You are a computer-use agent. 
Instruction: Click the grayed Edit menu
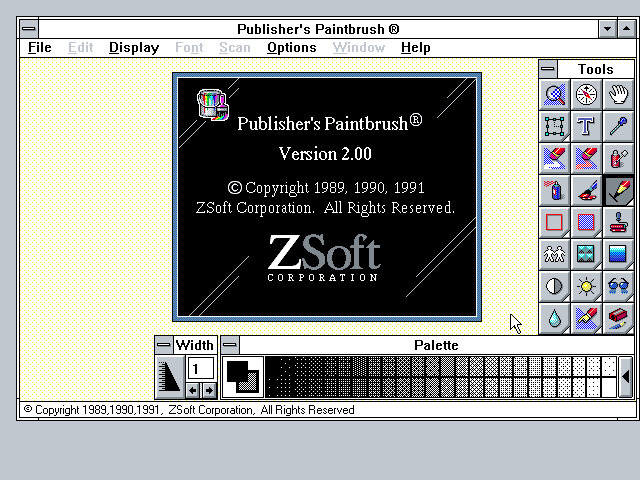point(80,48)
